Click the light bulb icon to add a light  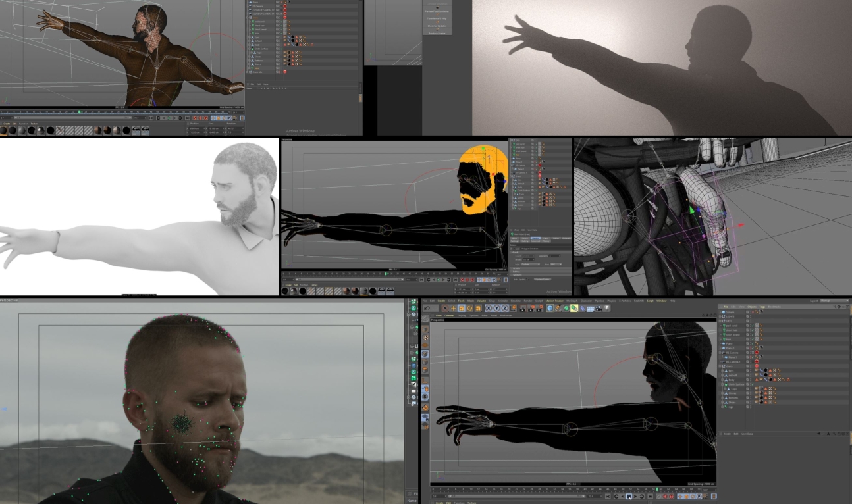coord(608,307)
